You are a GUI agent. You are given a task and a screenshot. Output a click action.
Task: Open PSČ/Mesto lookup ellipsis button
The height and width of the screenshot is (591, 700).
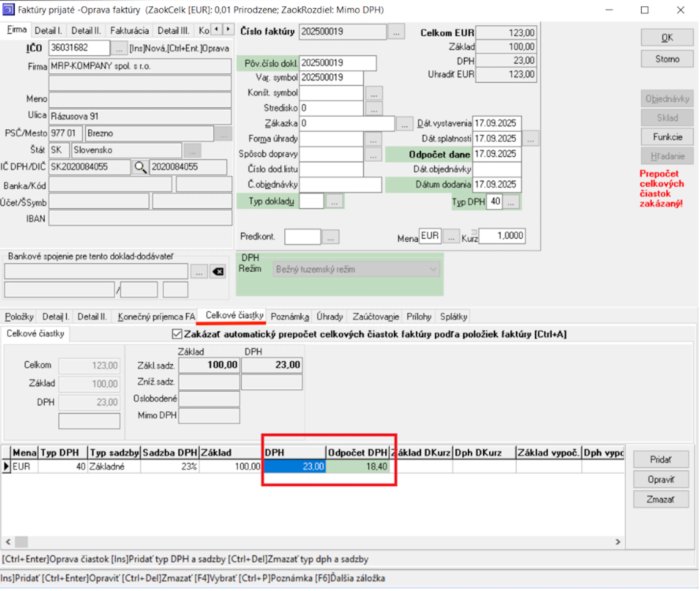coord(223,134)
